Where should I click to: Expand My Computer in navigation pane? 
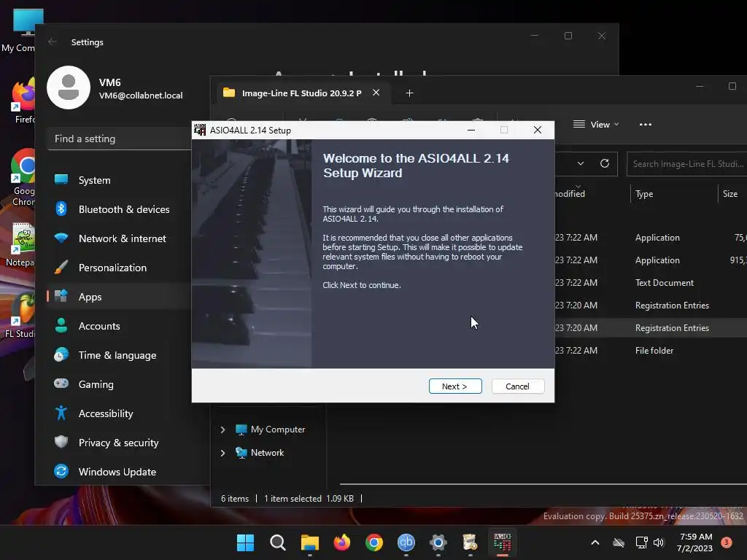(222, 429)
